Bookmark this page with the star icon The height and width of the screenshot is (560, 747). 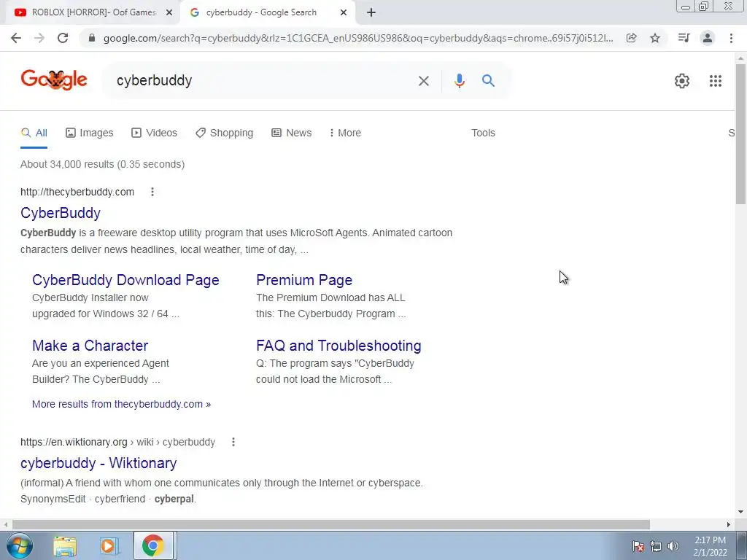point(655,38)
